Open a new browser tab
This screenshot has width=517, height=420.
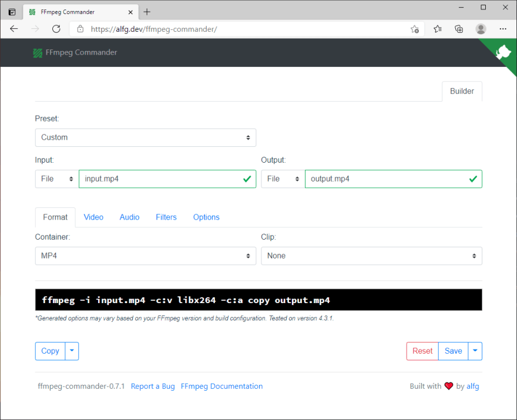pyautogui.click(x=147, y=12)
